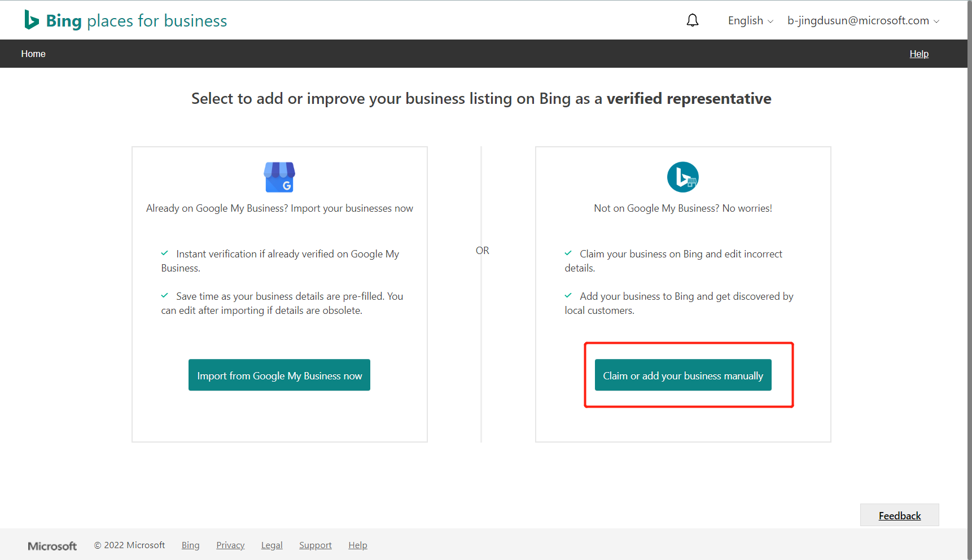Image resolution: width=972 pixels, height=560 pixels.
Task: Open the Bing footer link
Action: (191, 545)
